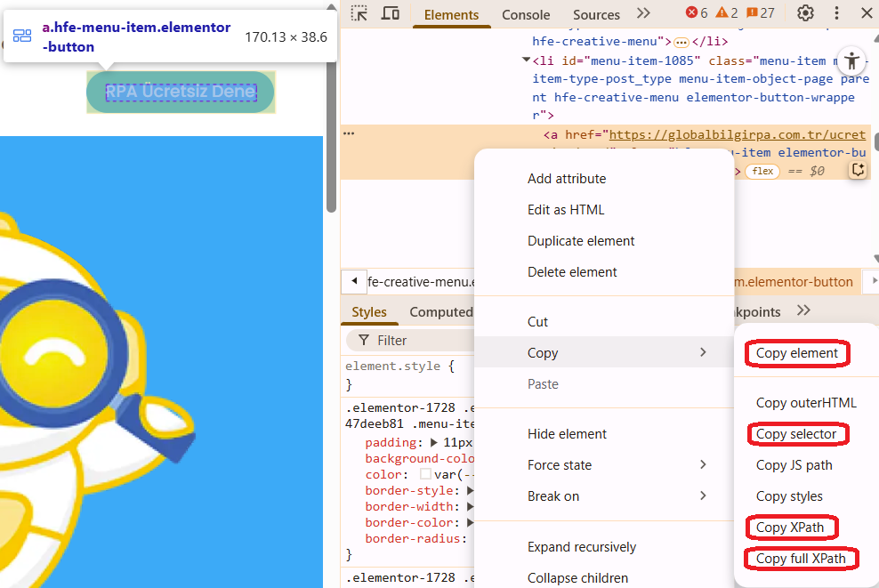
Task: Toggle the device toolbar icon
Action: (390, 13)
